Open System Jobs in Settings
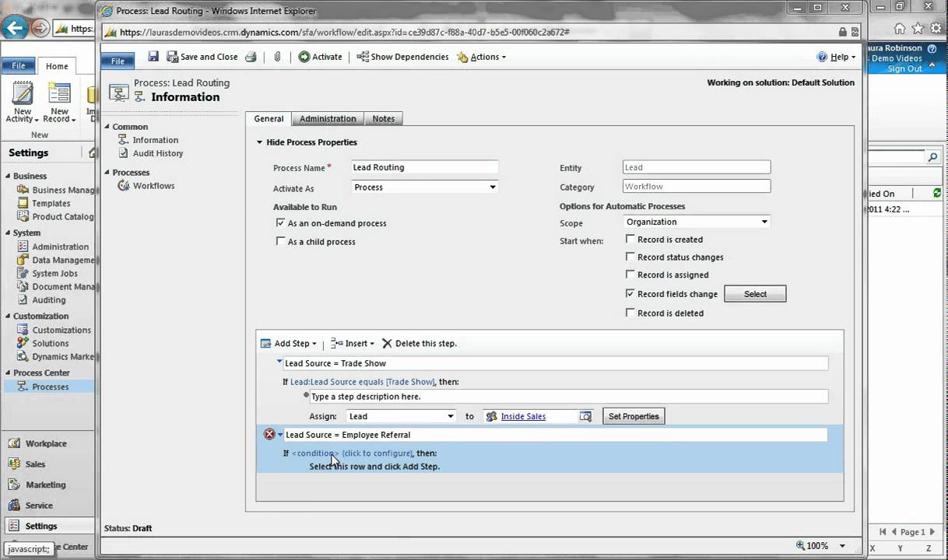 (54, 273)
